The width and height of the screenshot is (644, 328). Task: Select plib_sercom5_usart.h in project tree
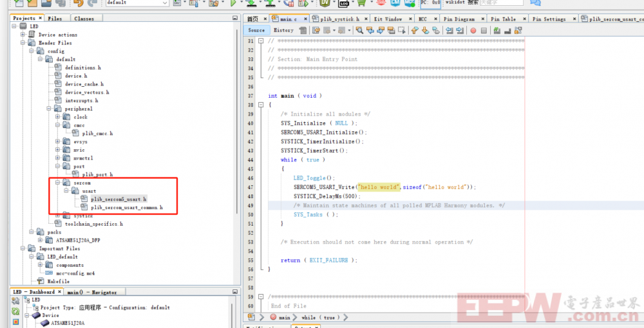click(x=118, y=199)
